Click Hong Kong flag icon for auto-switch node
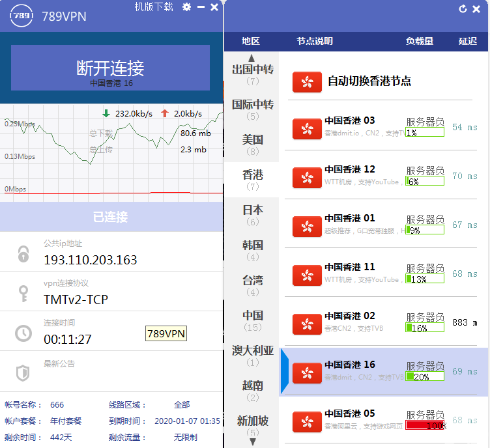490x448 pixels. [307, 81]
